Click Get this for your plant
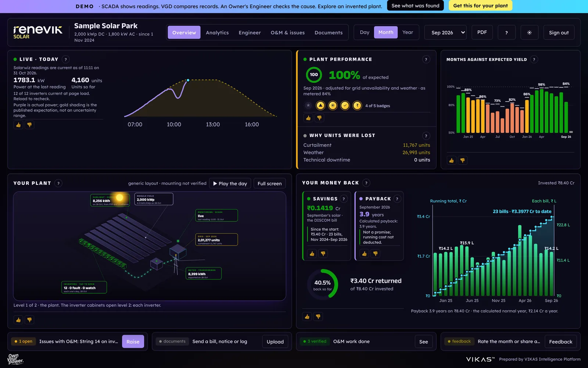The width and height of the screenshot is (588, 368). [x=480, y=6]
